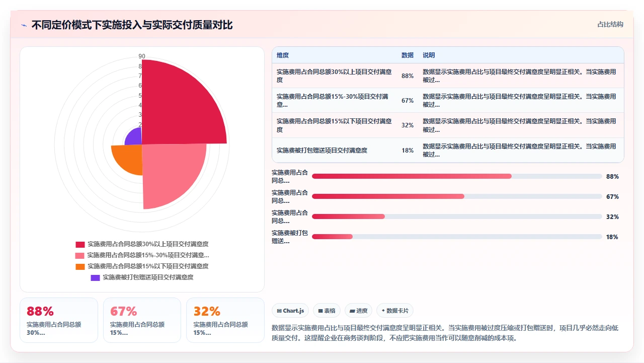The height and width of the screenshot is (363, 644).
Task: Toggle the orange legend swatch for 15%以下
Action: point(80,266)
